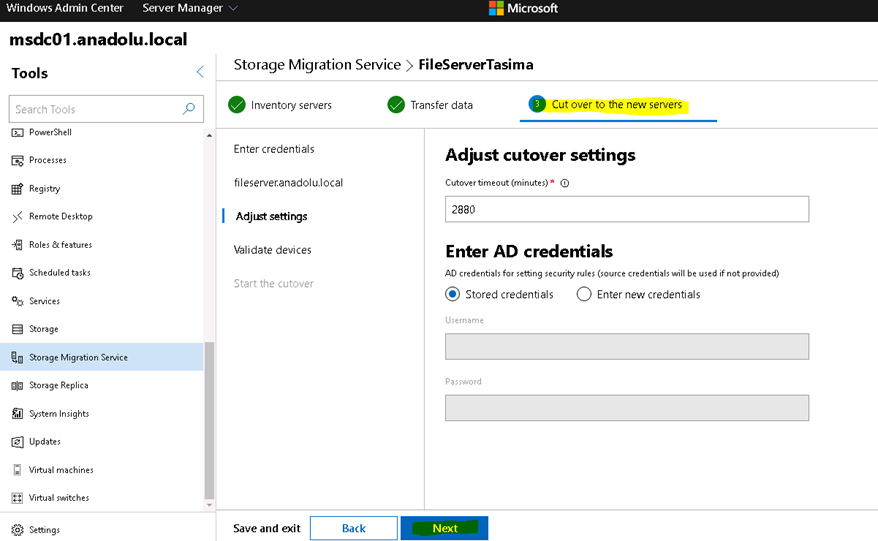
Task: Open the Registry tool icon
Action: pos(17,189)
